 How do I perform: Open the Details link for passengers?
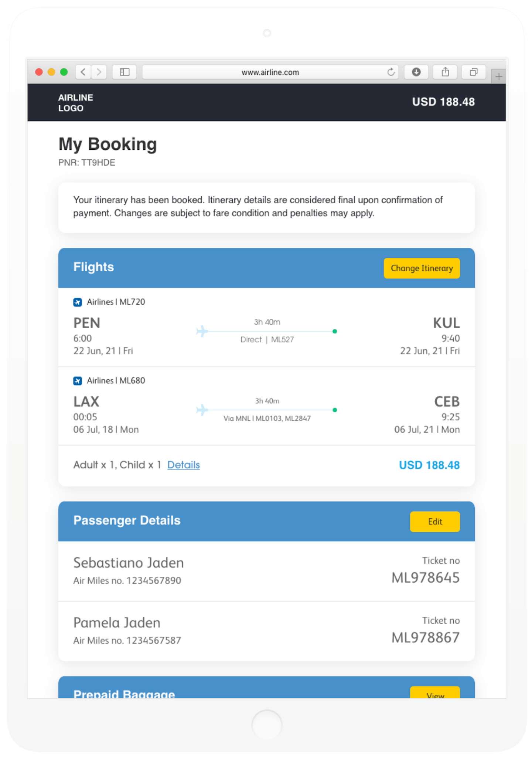183,465
